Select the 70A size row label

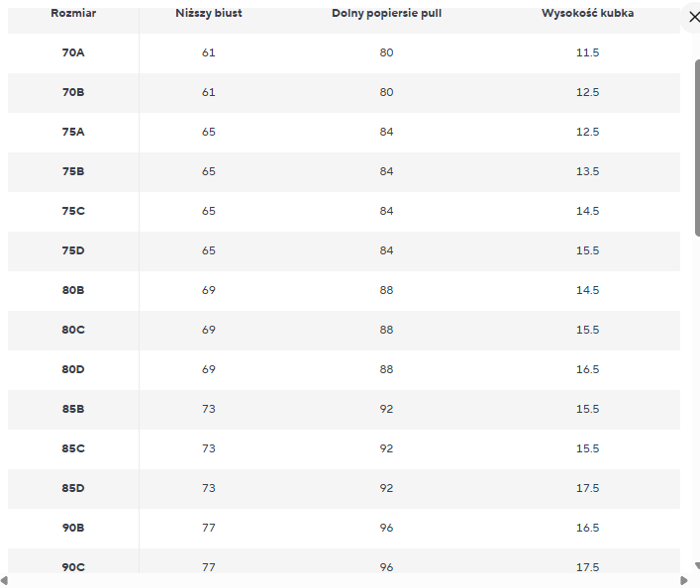click(73, 52)
